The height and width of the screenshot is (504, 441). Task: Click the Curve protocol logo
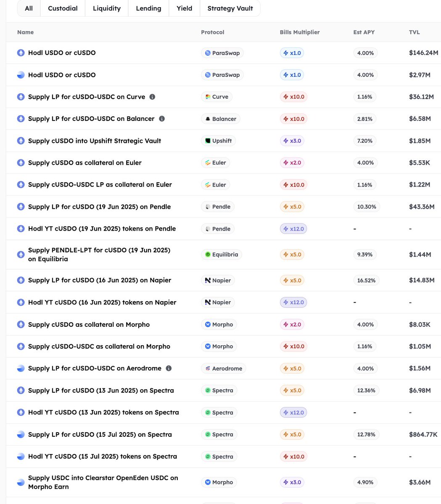pos(208,97)
